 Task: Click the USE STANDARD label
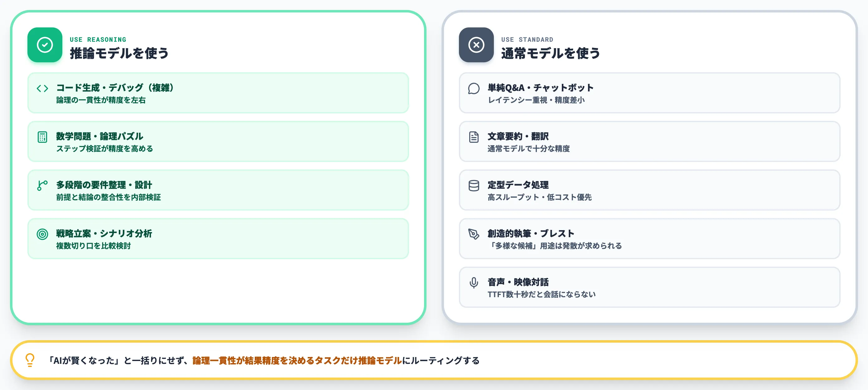527,39
